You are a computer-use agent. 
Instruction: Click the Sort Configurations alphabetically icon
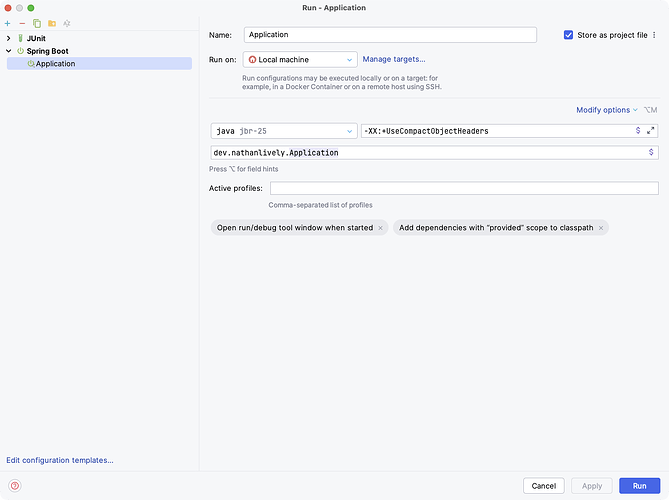[x=67, y=22]
